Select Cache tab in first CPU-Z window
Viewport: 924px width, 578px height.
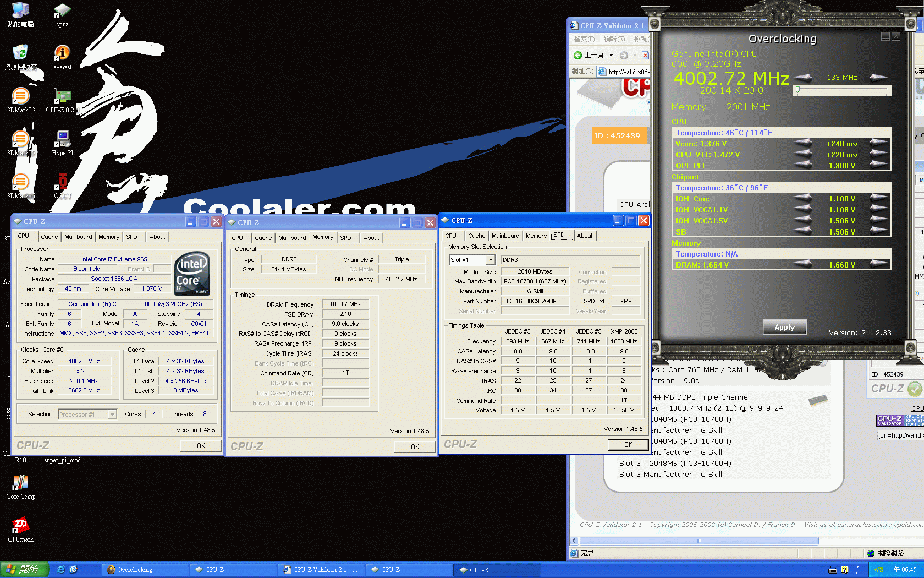pyautogui.click(x=49, y=237)
